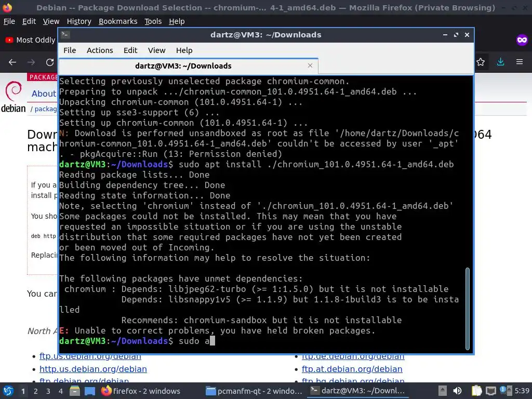
Task: Open Firefox Help menu
Action: click(177, 21)
